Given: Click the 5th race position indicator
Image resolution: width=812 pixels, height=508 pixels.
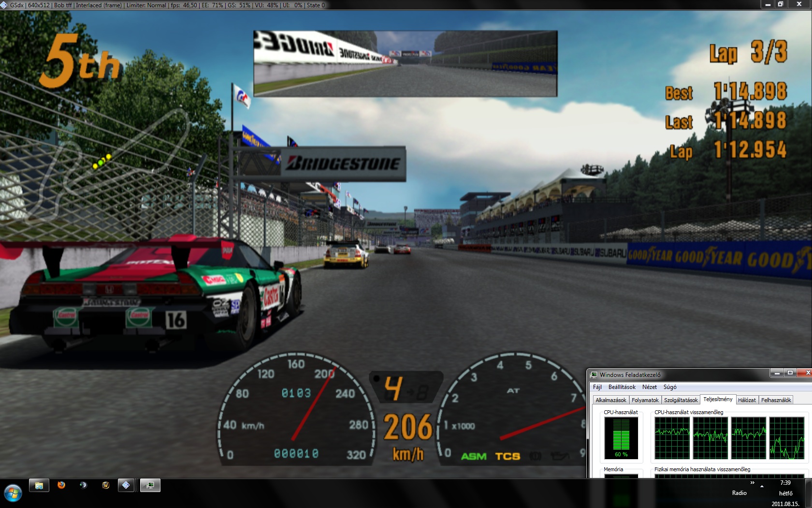Looking at the screenshot, I should 80,60.
